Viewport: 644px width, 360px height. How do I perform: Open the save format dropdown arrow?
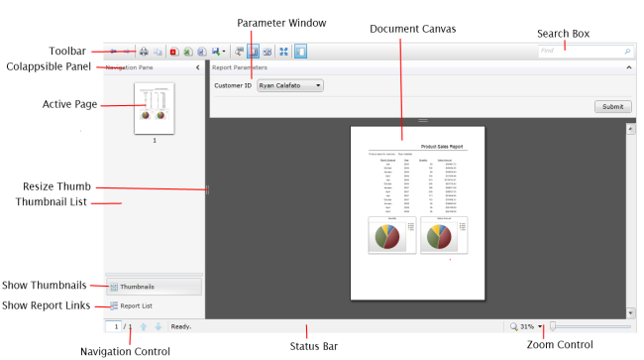click(224, 52)
